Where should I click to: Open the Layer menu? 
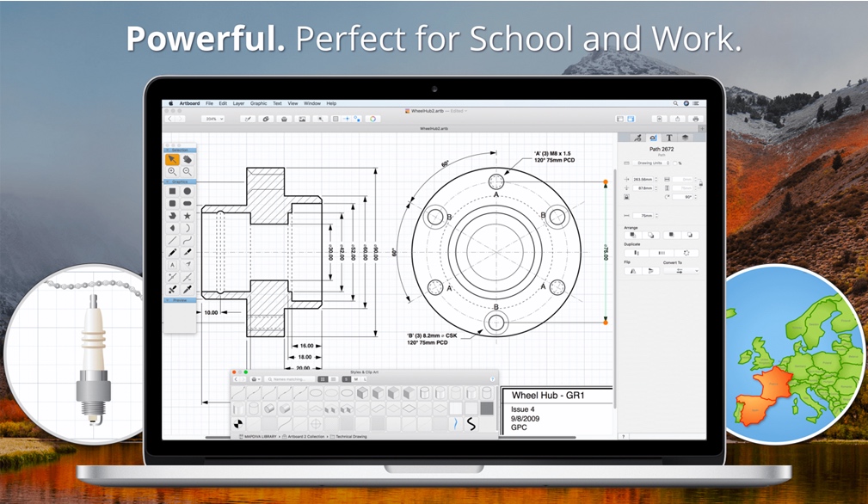tap(238, 103)
